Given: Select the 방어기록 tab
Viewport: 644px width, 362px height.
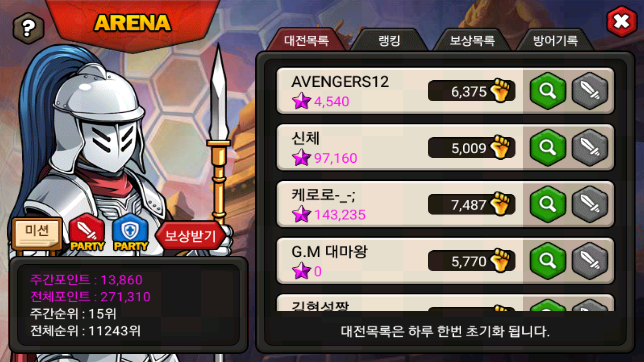Looking at the screenshot, I should (555, 40).
